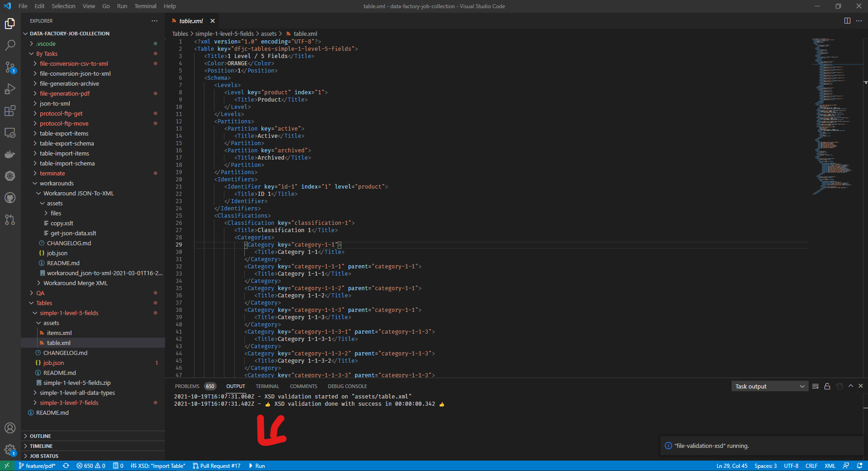Open the Task output channel dropdown
The image size is (868, 471).
(x=770, y=386)
